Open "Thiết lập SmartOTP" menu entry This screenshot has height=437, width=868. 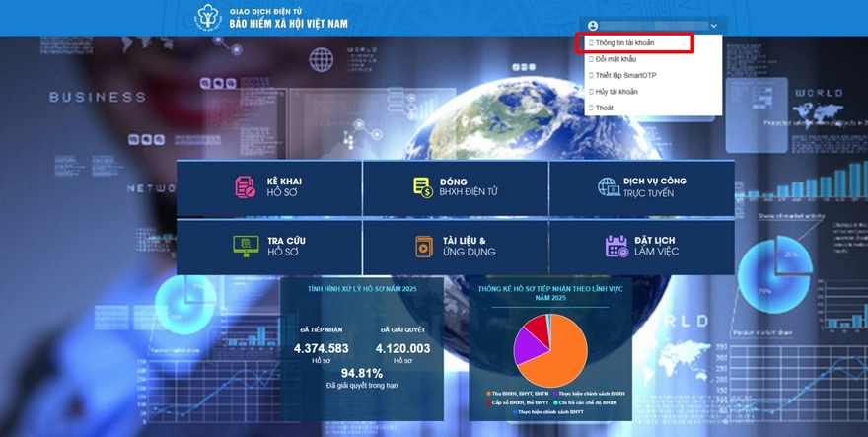tap(625, 75)
